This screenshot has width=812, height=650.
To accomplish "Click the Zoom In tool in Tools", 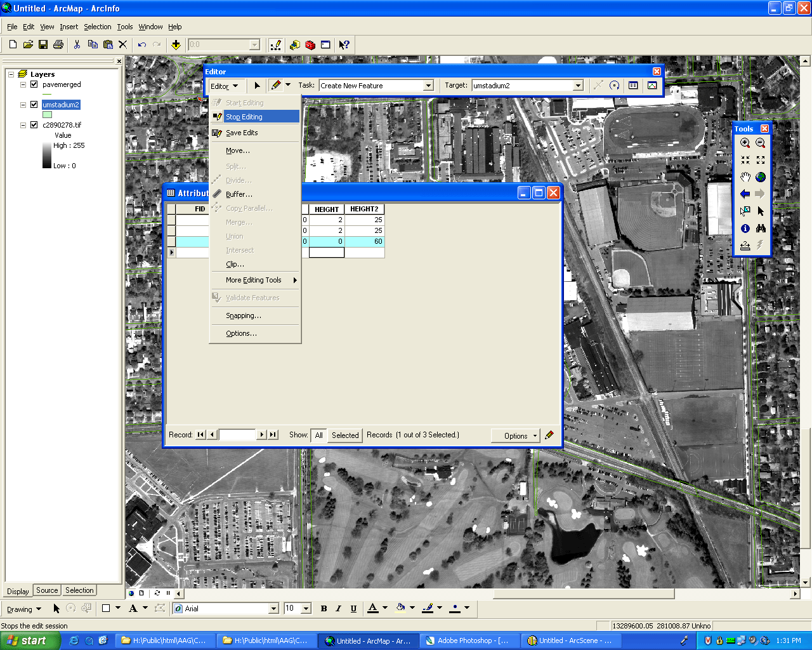I will click(x=745, y=143).
